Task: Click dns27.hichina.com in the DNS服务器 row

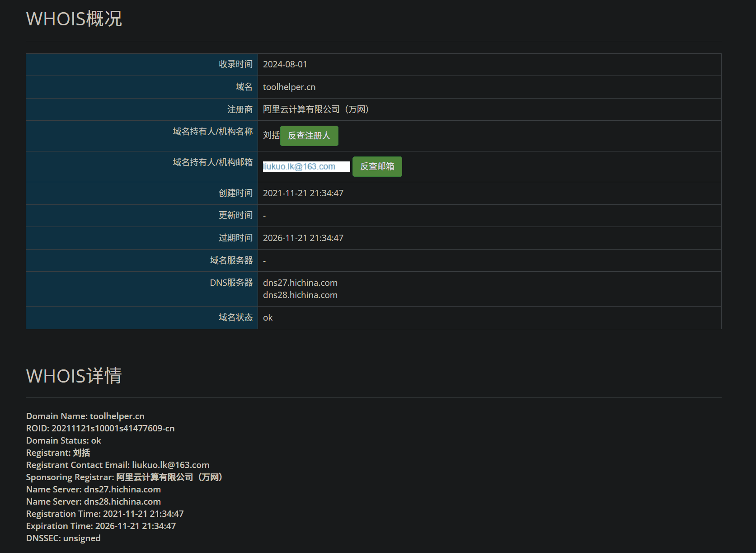Action: (300, 283)
